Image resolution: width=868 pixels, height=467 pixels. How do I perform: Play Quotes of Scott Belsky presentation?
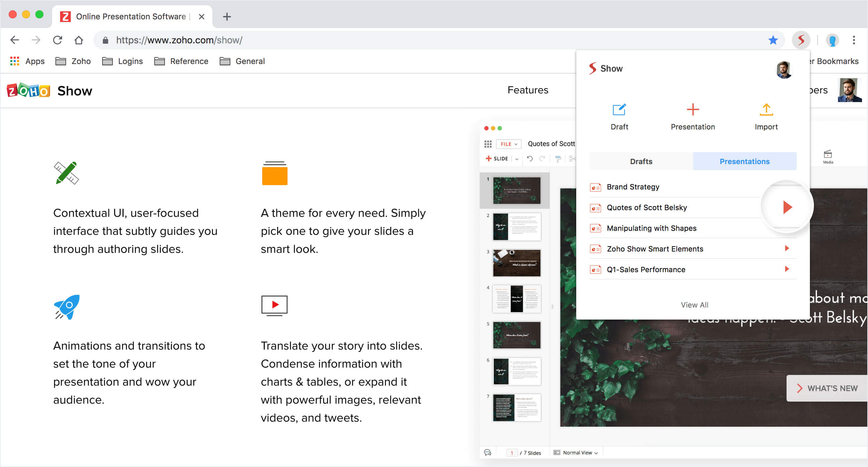[787, 207]
